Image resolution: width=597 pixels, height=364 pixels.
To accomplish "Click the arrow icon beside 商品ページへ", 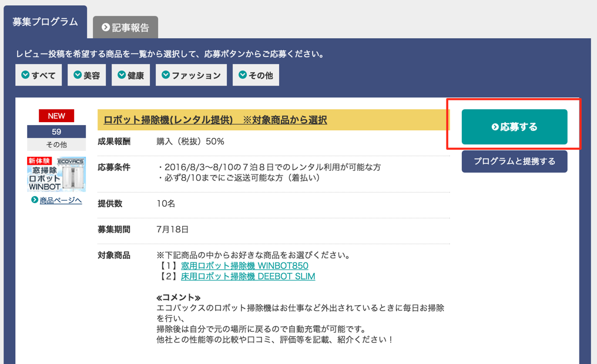I will pos(35,200).
